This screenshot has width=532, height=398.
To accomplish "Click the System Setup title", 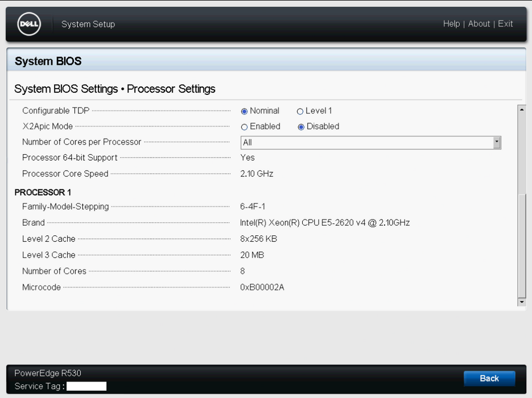I will point(88,24).
